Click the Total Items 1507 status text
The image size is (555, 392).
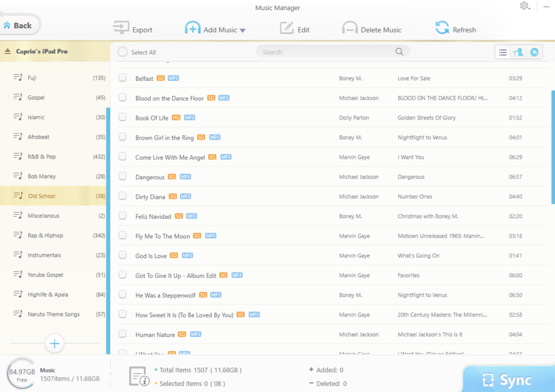[201, 370]
